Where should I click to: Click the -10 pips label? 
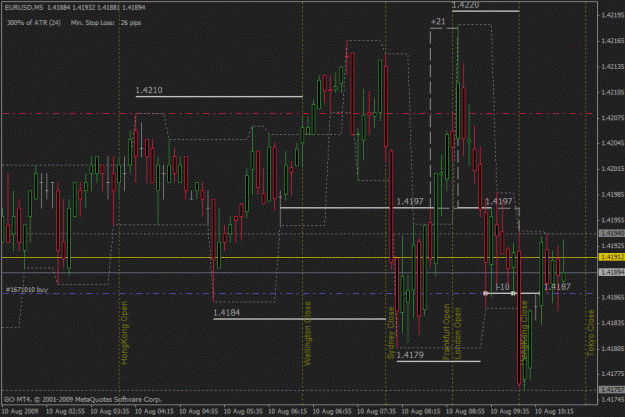coord(502,287)
